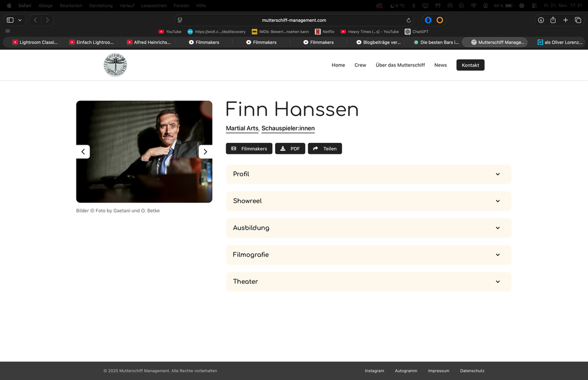Click the Mutterschiff dragonfly logo
Viewport: 588px width, 380px height.
115,65
